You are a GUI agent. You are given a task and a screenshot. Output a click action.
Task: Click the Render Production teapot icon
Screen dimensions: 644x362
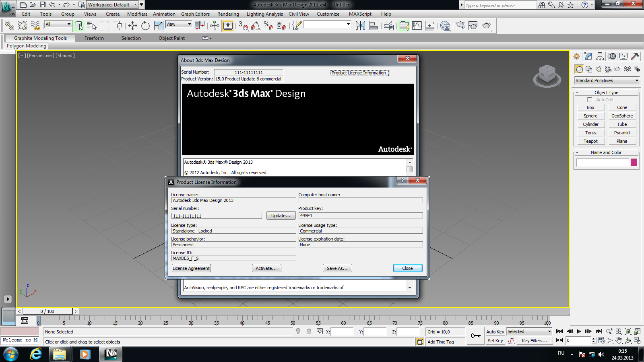click(x=487, y=26)
